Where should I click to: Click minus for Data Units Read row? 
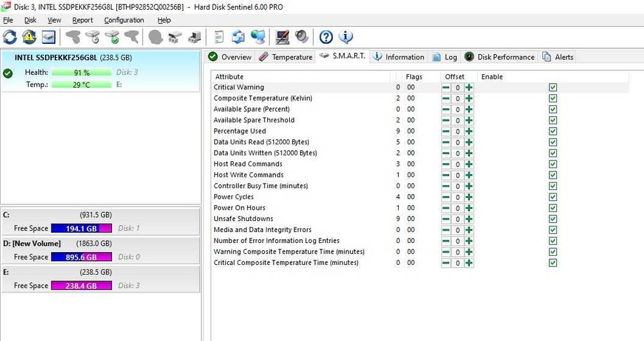point(446,142)
